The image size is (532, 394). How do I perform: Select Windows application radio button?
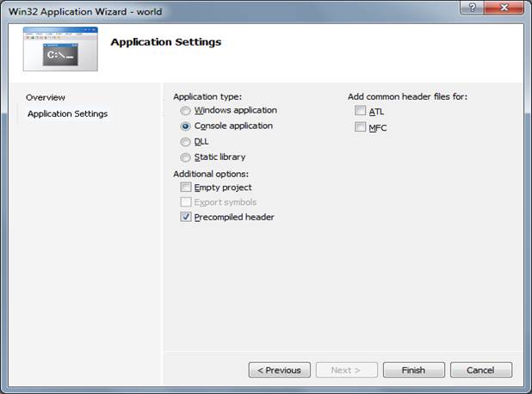(x=185, y=110)
